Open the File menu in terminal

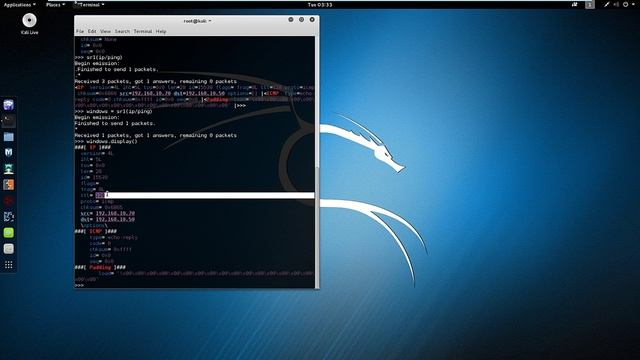pos(80,31)
